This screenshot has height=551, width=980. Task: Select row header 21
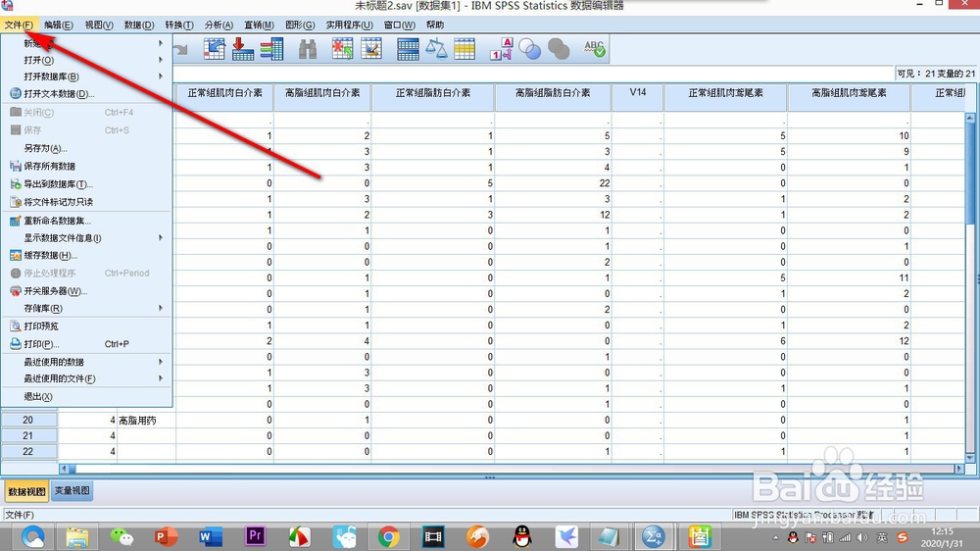point(28,435)
